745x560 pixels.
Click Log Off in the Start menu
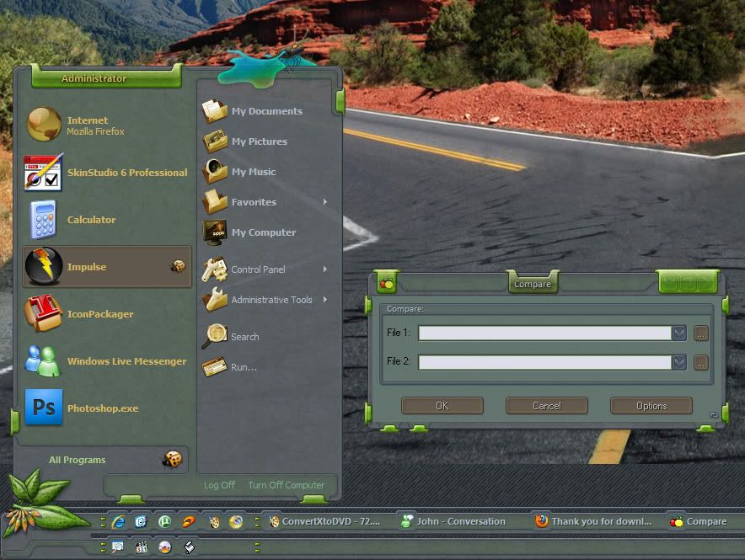click(219, 485)
